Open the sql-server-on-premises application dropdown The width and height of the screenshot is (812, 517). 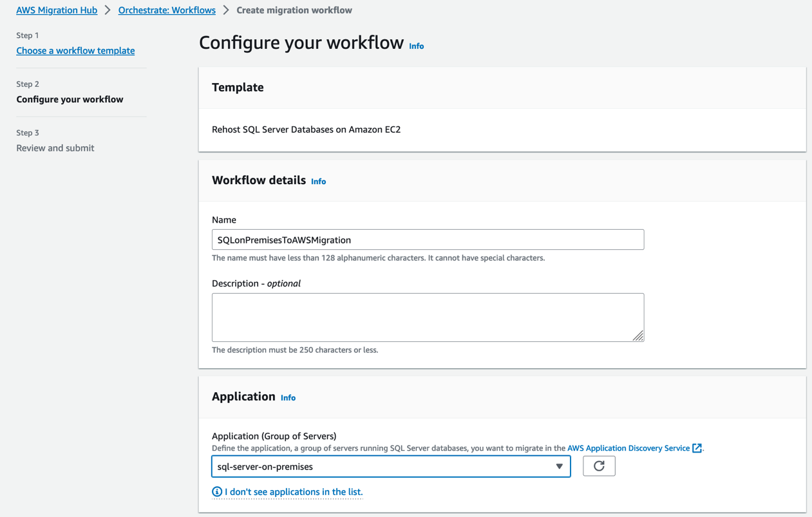point(391,467)
